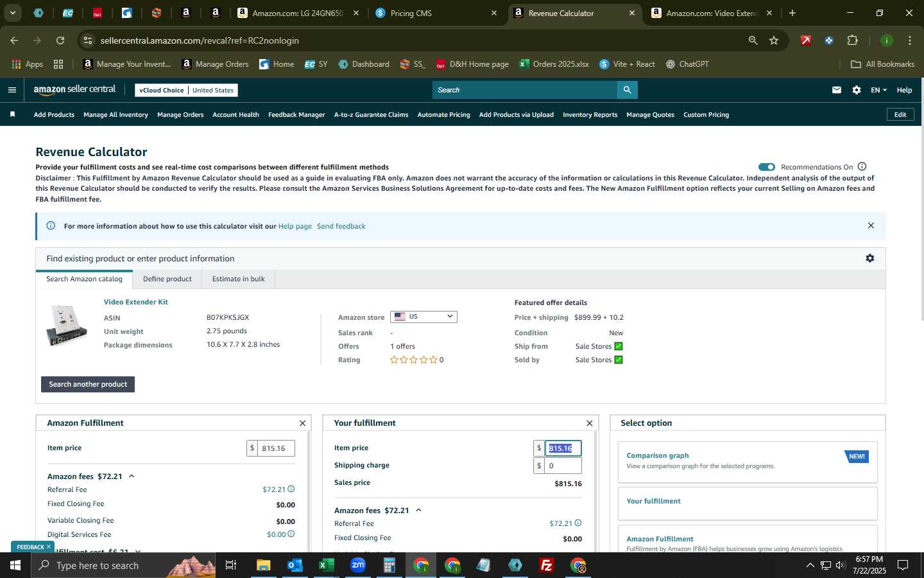Click browser zoom magnifier icon in address bar
924x578 pixels.
753,40
